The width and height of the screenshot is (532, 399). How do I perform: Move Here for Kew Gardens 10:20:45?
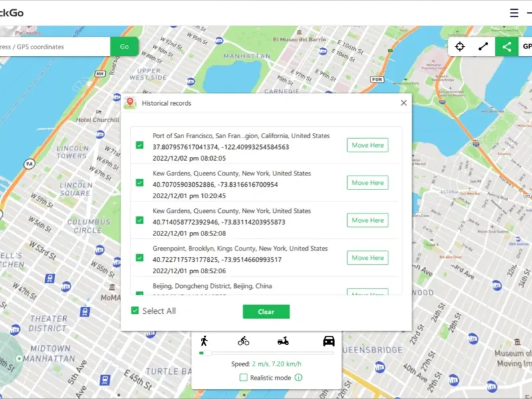click(368, 183)
